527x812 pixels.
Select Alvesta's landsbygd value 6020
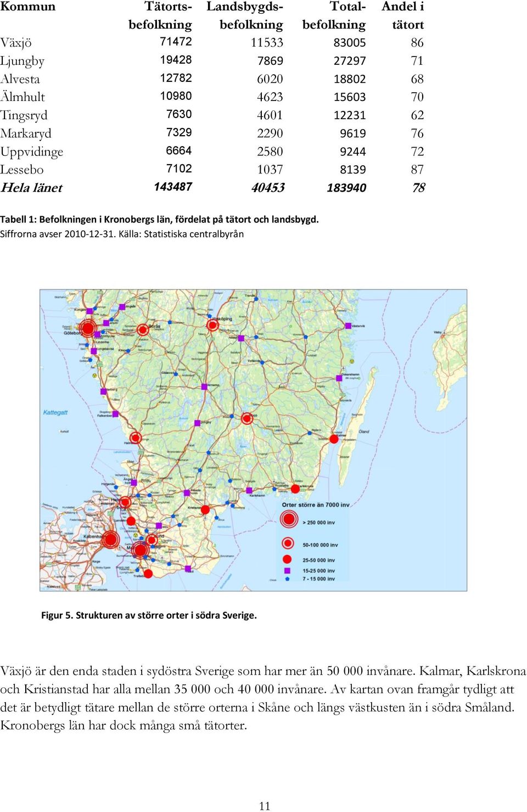pos(270,79)
